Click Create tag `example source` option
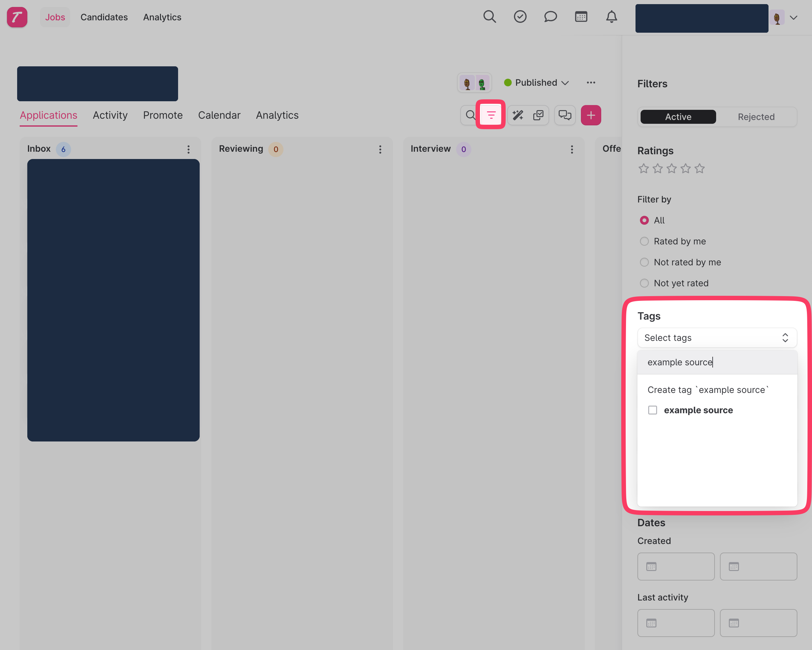The height and width of the screenshot is (650, 812). tap(708, 389)
